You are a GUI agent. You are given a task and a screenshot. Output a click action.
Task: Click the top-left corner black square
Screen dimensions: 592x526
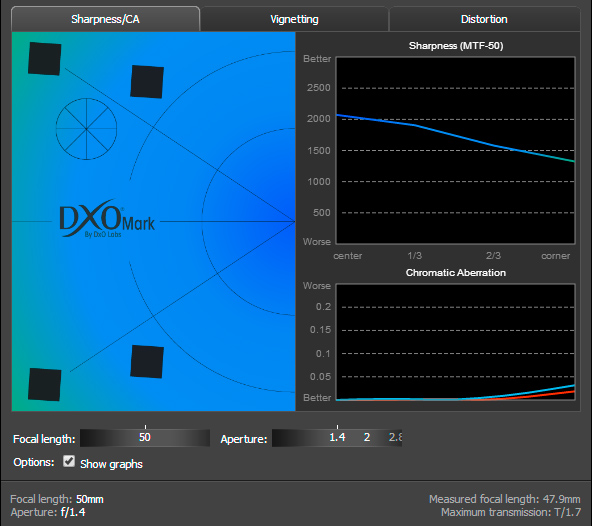coord(45,59)
